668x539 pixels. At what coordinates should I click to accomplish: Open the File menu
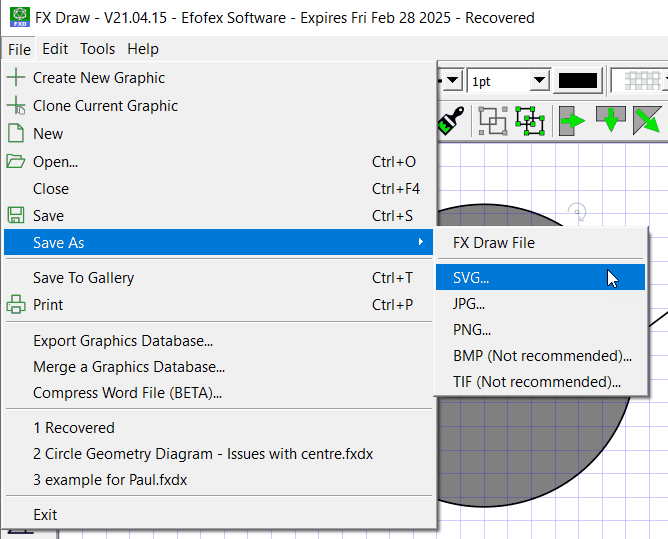click(x=19, y=49)
